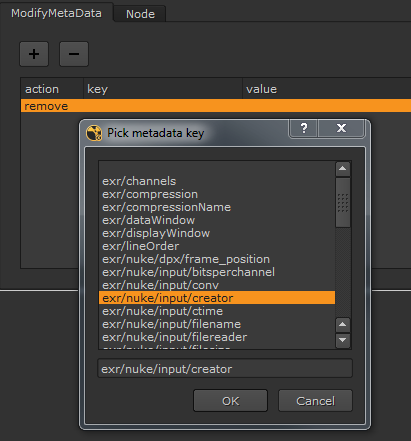Click the scroll up arrow at list top

pyautogui.click(x=343, y=169)
